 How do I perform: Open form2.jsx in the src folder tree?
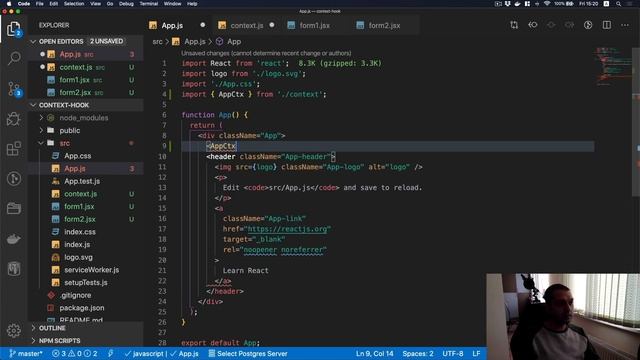80,219
